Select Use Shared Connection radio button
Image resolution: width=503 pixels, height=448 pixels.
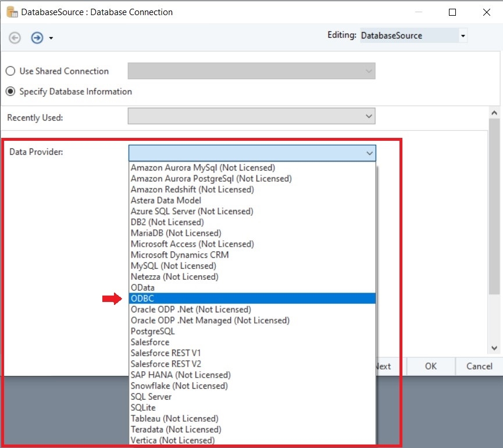click(x=10, y=71)
